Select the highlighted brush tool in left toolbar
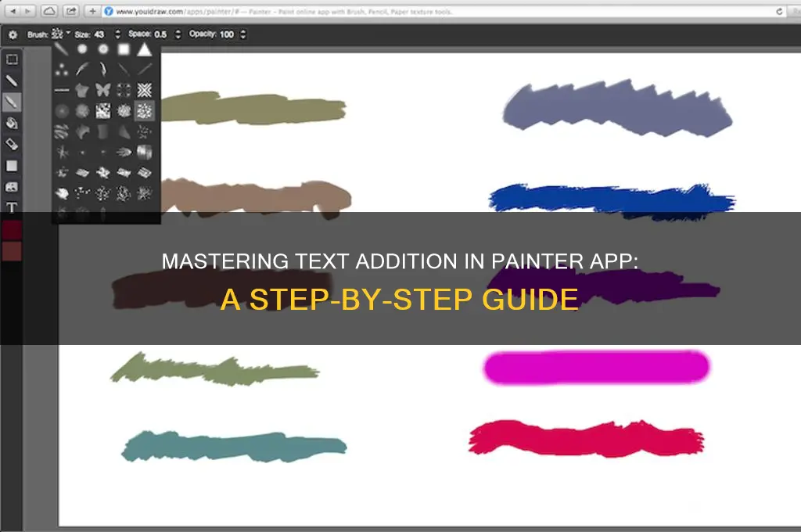This screenshot has height=532, width=801. coord(12,102)
